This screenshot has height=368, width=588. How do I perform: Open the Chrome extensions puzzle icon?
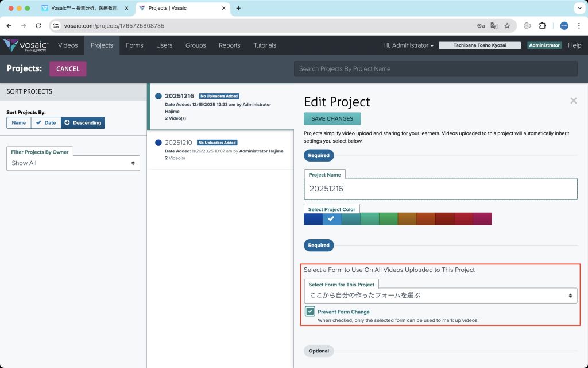[x=542, y=26]
